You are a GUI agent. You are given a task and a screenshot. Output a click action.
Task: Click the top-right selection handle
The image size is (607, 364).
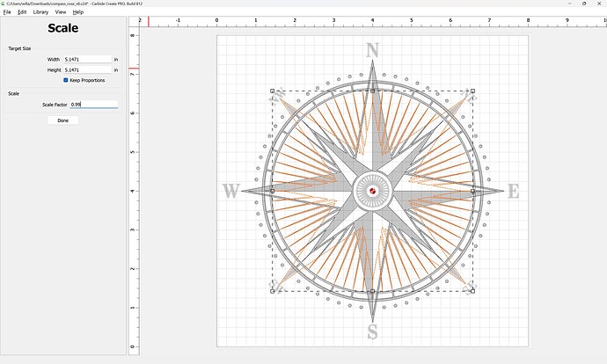coord(472,91)
